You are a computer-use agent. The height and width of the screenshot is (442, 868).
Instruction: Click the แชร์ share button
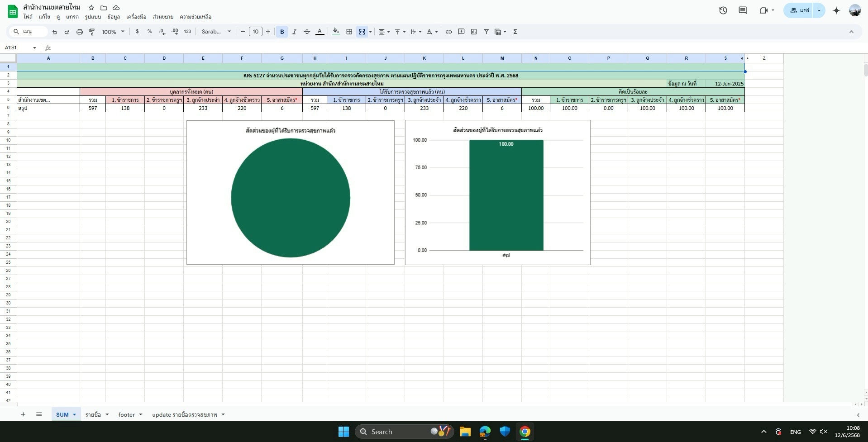[x=799, y=10]
